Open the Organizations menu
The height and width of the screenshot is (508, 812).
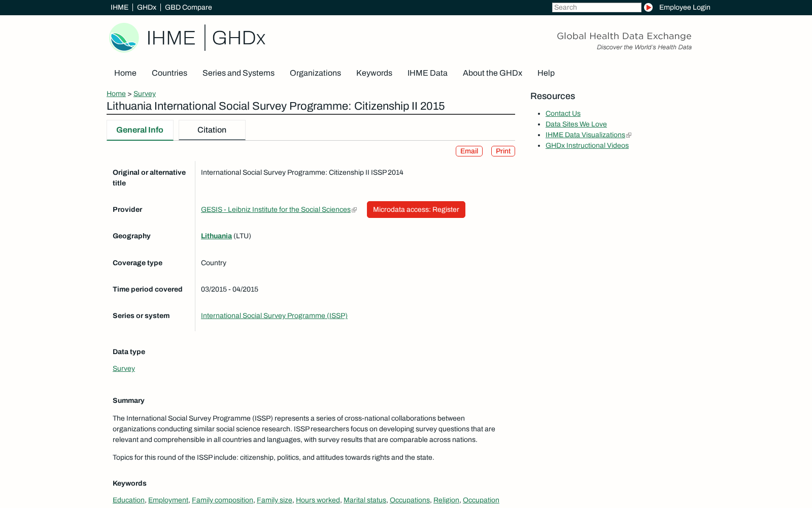[315, 73]
